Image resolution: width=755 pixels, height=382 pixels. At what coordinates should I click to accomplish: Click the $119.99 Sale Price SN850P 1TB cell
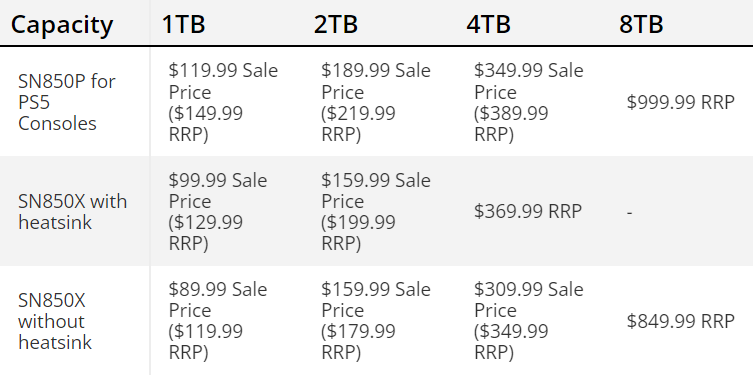[223, 102]
